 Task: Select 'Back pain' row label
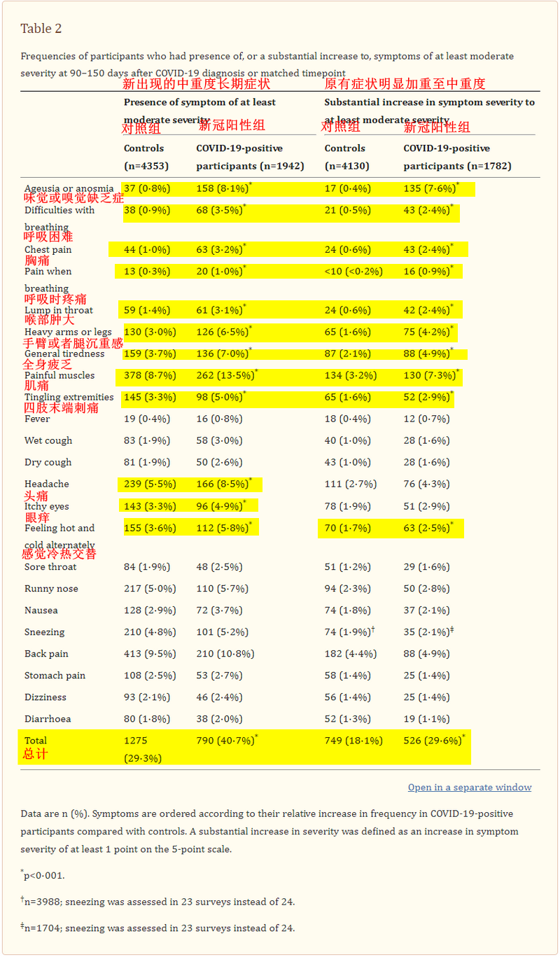[x=48, y=654]
